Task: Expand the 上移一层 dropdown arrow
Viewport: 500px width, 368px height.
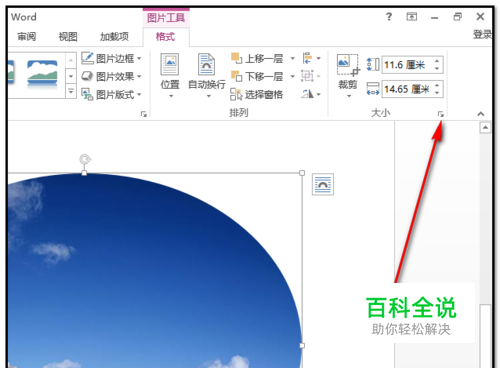Action: [292, 58]
